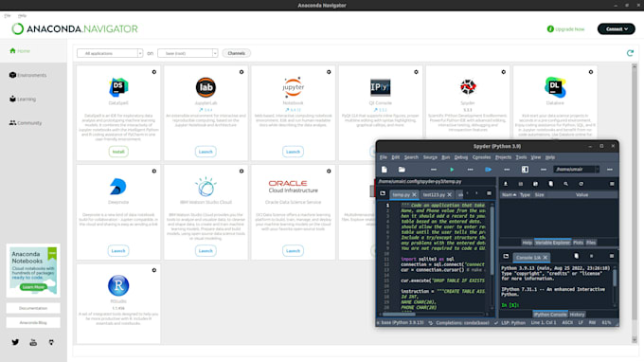This screenshot has height=362, width=644.
Task: Switch to History tab in Spyder
Action: click(x=577, y=315)
